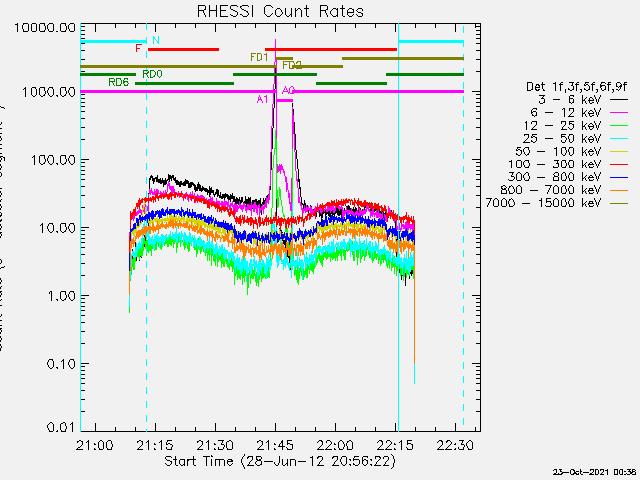
Task: Click the black line swatch for 3 - 6 keV
Action: [619, 99]
